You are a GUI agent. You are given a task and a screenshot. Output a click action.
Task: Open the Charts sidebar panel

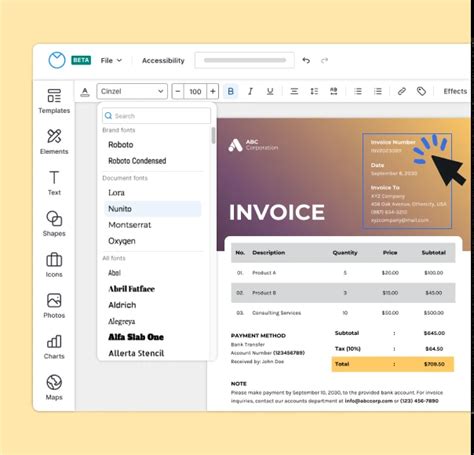point(54,347)
